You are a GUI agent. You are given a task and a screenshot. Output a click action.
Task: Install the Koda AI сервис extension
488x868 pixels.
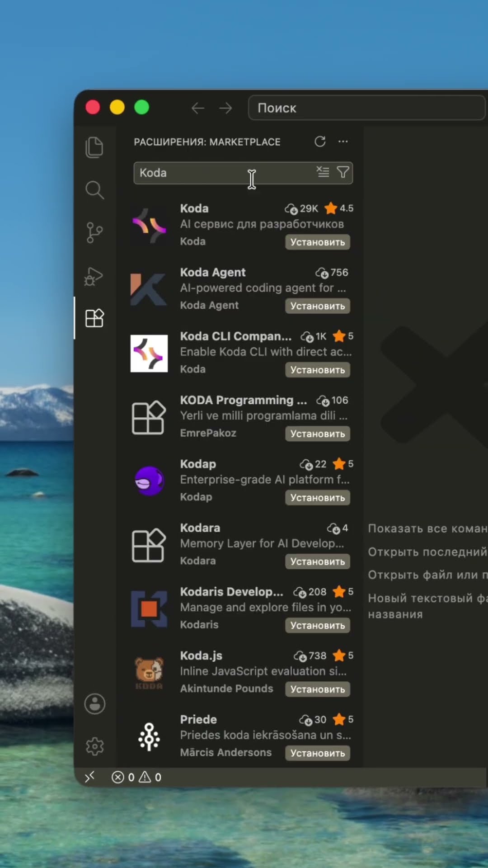point(318,242)
